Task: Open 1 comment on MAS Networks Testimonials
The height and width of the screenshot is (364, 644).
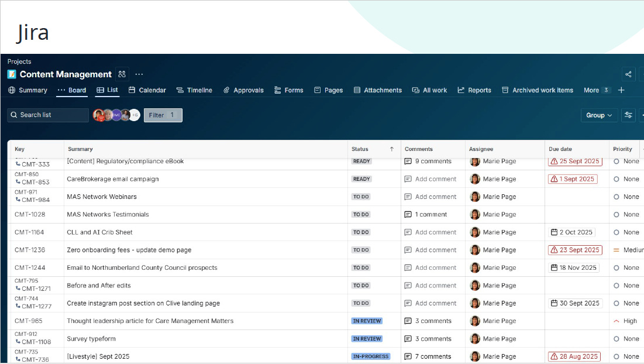Action: coord(426,214)
